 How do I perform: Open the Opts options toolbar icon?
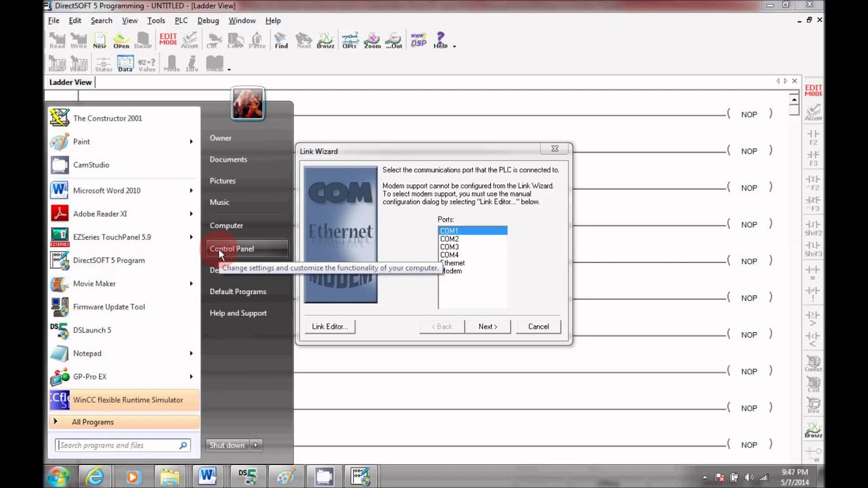350,41
